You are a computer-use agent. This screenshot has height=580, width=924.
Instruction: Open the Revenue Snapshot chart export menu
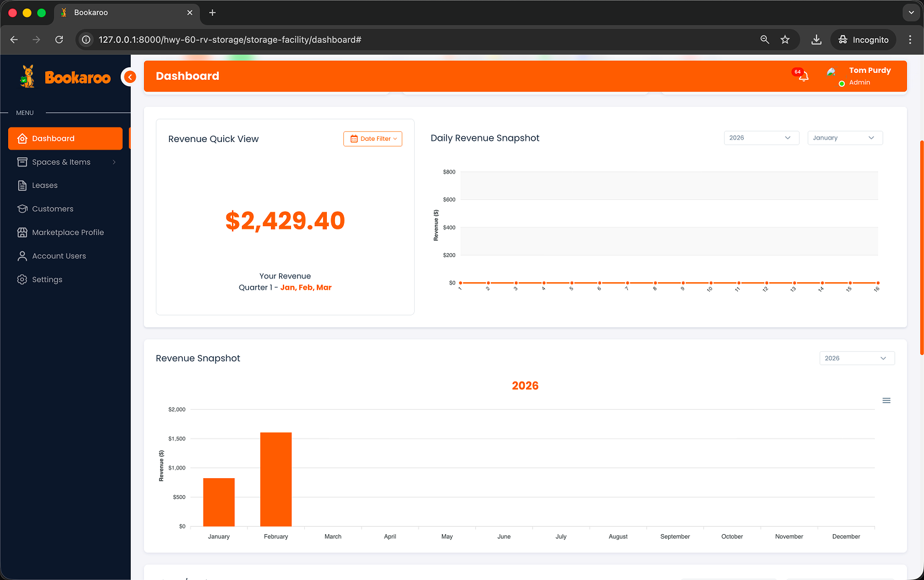tap(886, 400)
